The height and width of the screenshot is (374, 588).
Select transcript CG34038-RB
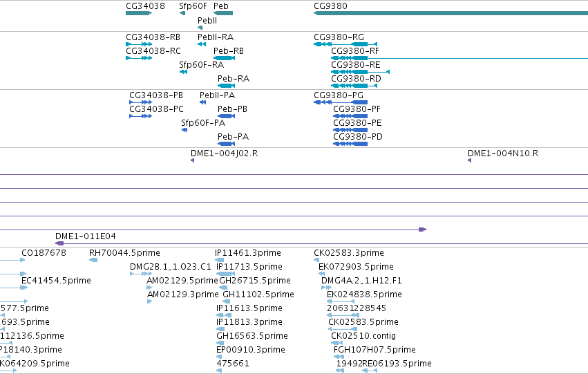153,37
